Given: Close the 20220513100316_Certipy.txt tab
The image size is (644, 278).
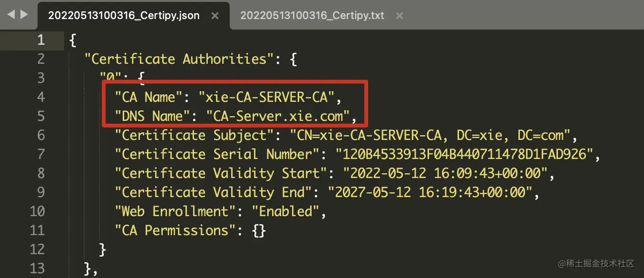Looking at the screenshot, I should 400,16.
